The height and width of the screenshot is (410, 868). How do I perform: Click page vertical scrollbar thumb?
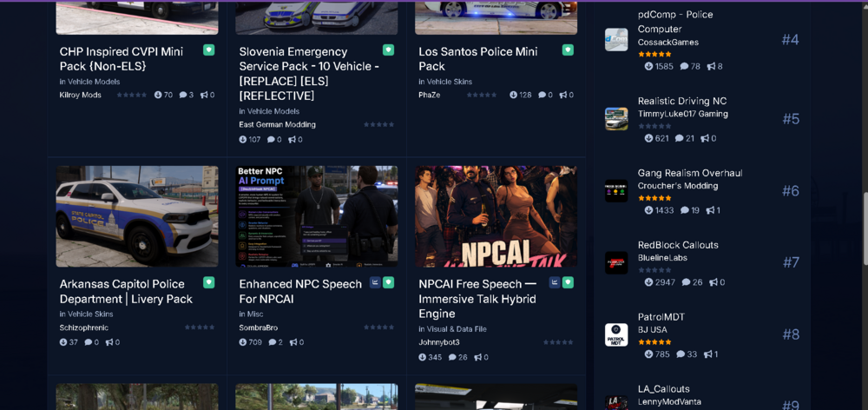pyautogui.click(x=865, y=228)
